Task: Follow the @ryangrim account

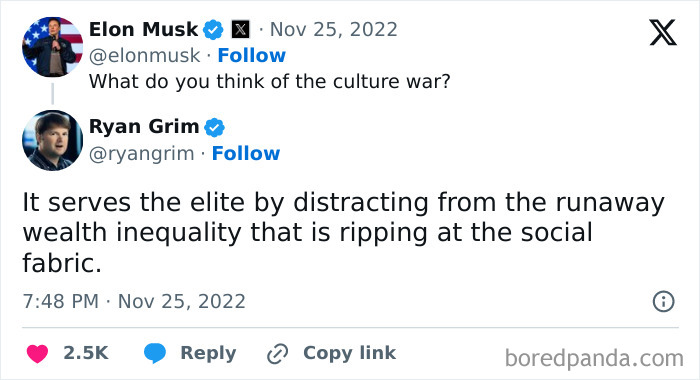Action: (x=246, y=153)
